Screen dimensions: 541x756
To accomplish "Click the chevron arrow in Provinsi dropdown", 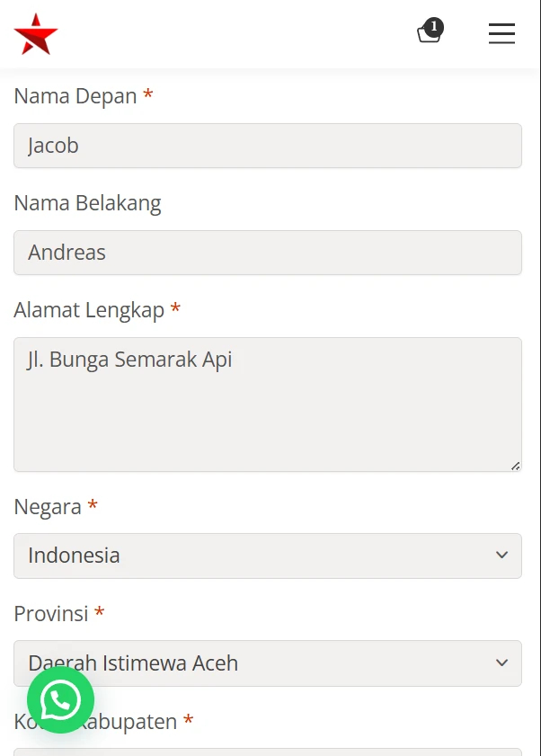I will pos(501,663).
